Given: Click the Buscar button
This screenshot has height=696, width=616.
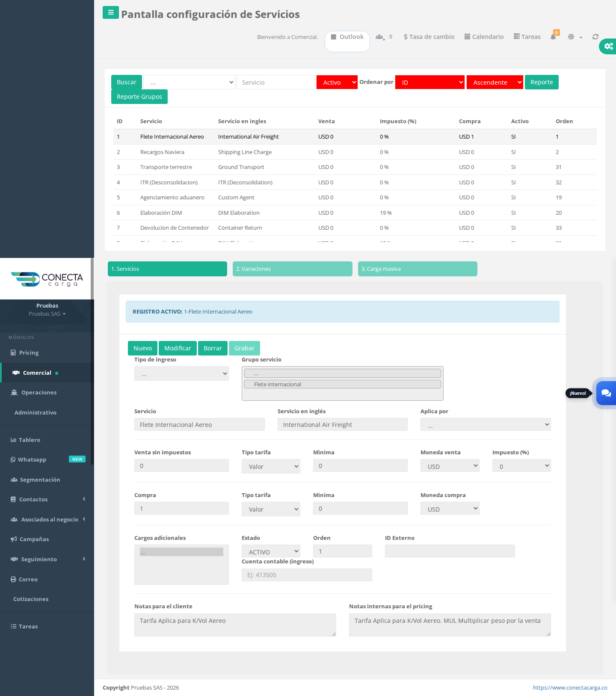Looking at the screenshot, I should (127, 82).
